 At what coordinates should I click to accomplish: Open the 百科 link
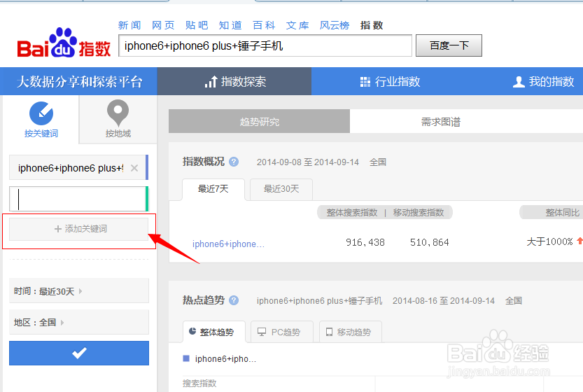(264, 25)
